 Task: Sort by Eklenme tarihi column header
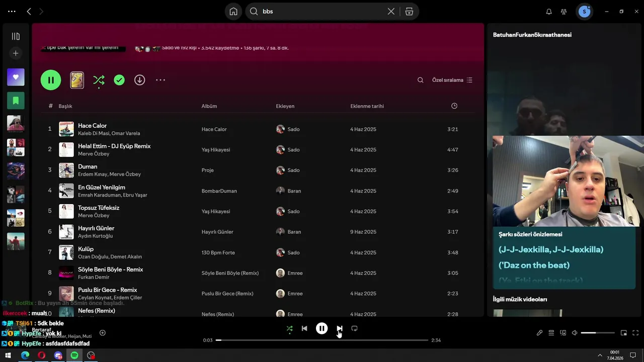(367, 106)
